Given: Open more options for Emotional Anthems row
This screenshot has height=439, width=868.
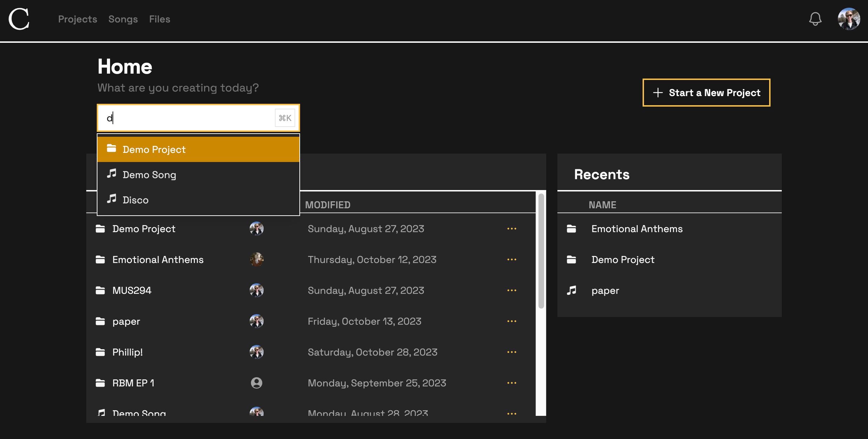Looking at the screenshot, I should point(512,259).
